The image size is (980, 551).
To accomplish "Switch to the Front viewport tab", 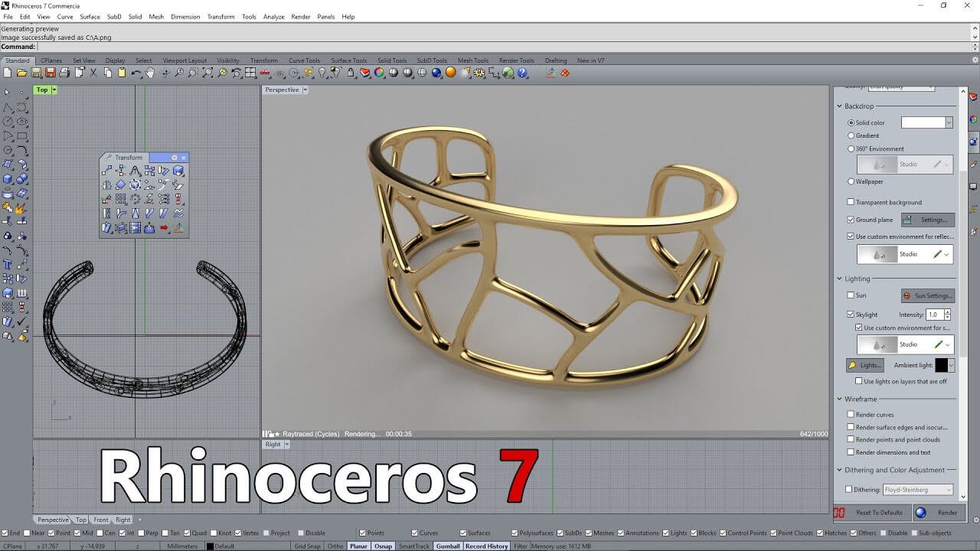I will (101, 520).
